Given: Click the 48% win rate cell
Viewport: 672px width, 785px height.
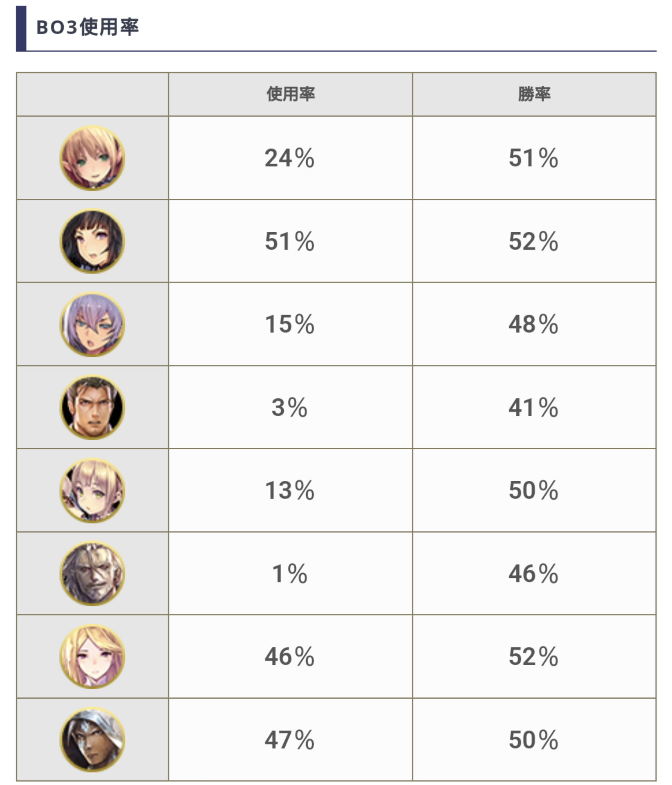Looking at the screenshot, I should click(x=533, y=324).
